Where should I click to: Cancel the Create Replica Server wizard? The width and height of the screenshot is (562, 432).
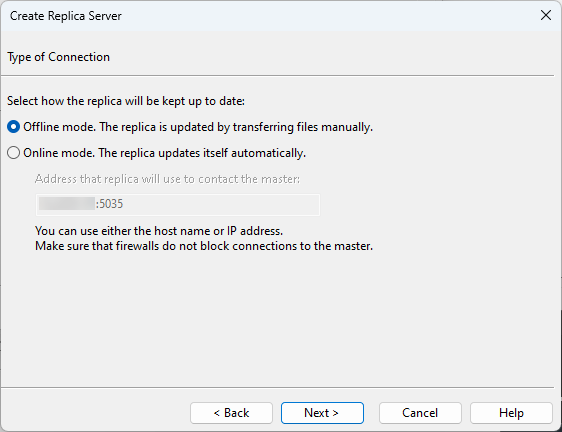pyautogui.click(x=420, y=413)
